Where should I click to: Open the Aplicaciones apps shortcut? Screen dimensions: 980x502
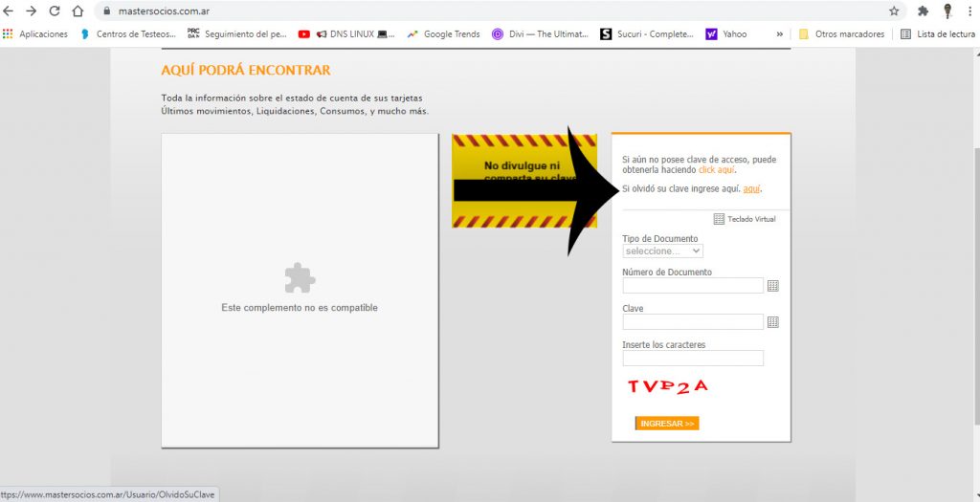[x=35, y=34]
